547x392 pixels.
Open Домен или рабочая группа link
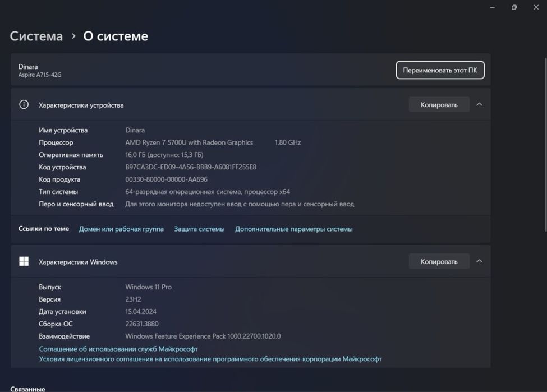(121, 229)
